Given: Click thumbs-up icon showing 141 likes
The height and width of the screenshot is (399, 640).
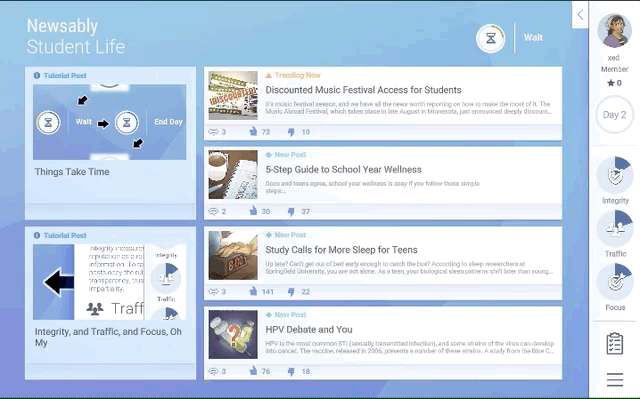Looking at the screenshot, I should coord(253,291).
